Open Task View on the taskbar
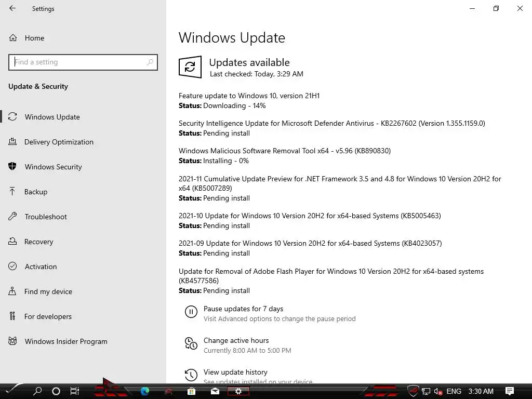532x399 pixels. click(x=75, y=391)
